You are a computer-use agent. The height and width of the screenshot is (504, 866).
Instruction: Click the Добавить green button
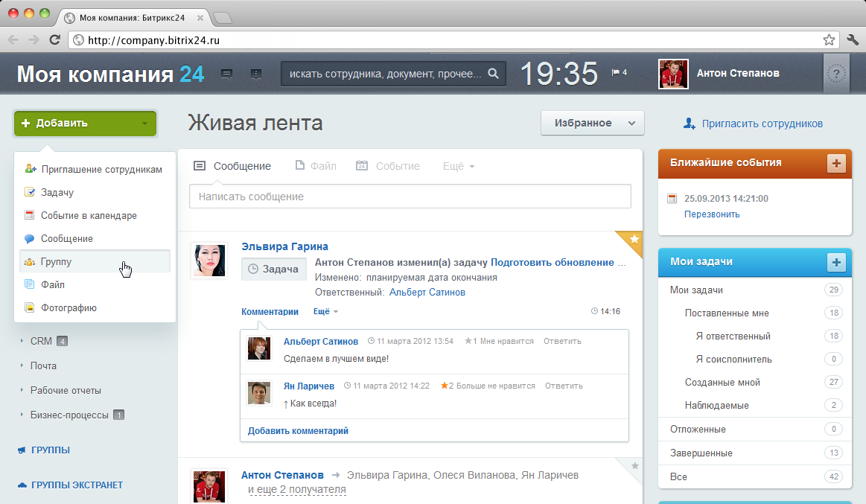point(85,123)
